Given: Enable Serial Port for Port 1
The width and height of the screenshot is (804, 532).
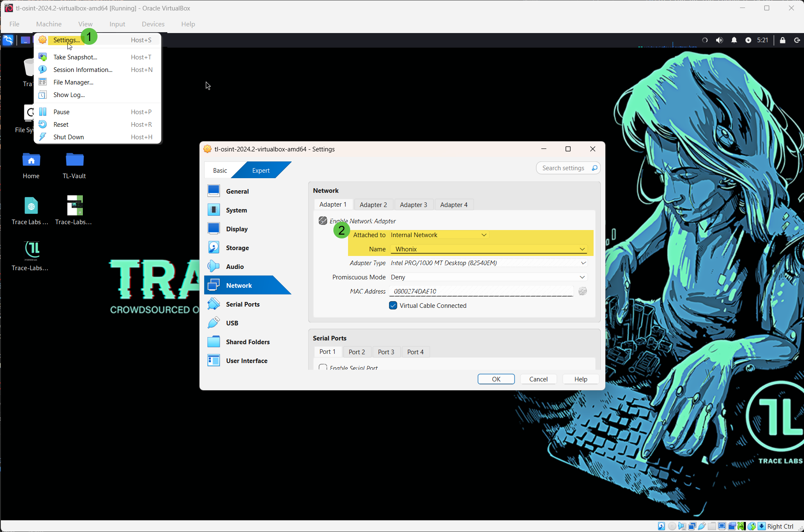Looking at the screenshot, I should pos(323,367).
